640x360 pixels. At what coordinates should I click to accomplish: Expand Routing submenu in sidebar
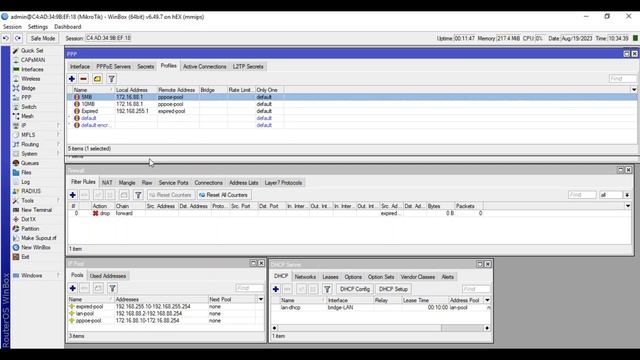(58, 144)
